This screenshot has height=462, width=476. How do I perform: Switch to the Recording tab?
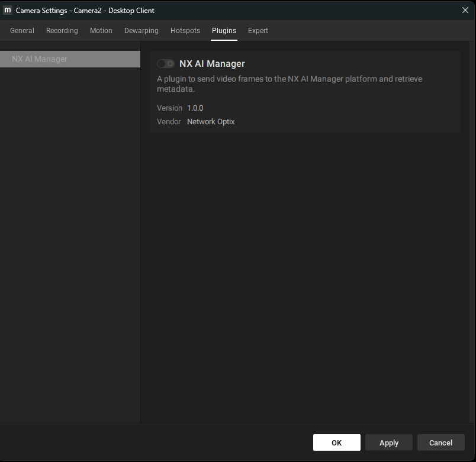[62, 31]
